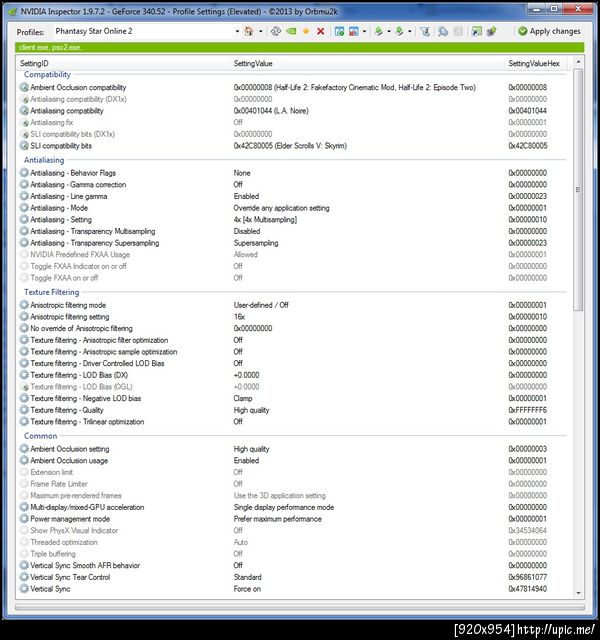
Task: Click the scrollbar down arrow
Action: point(578,593)
